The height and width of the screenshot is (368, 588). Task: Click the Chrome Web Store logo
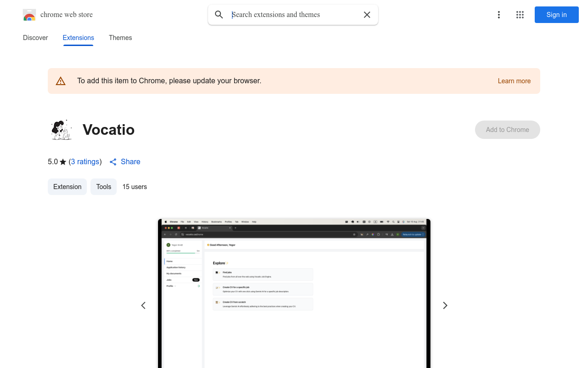pyautogui.click(x=29, y=15)
